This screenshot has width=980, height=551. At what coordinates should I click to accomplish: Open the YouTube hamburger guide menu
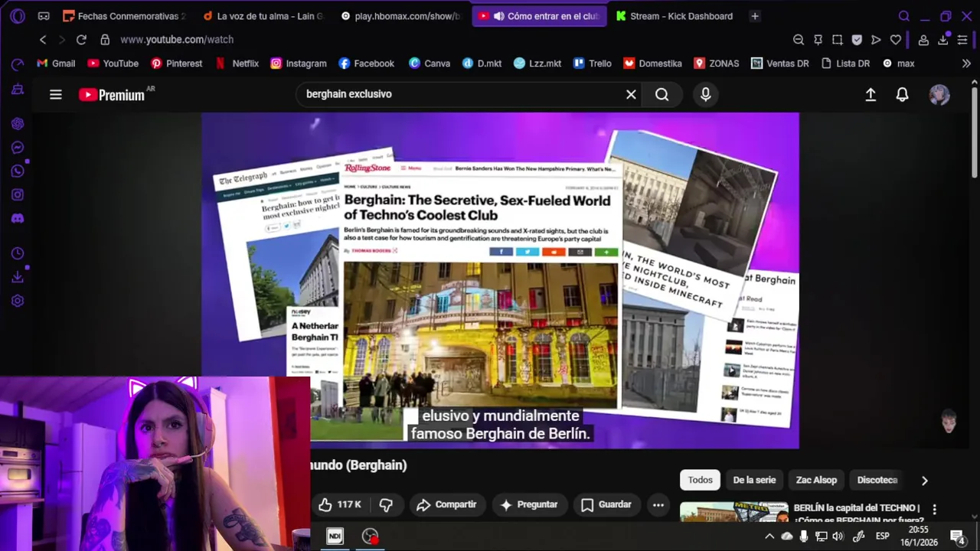click(56, 95)
